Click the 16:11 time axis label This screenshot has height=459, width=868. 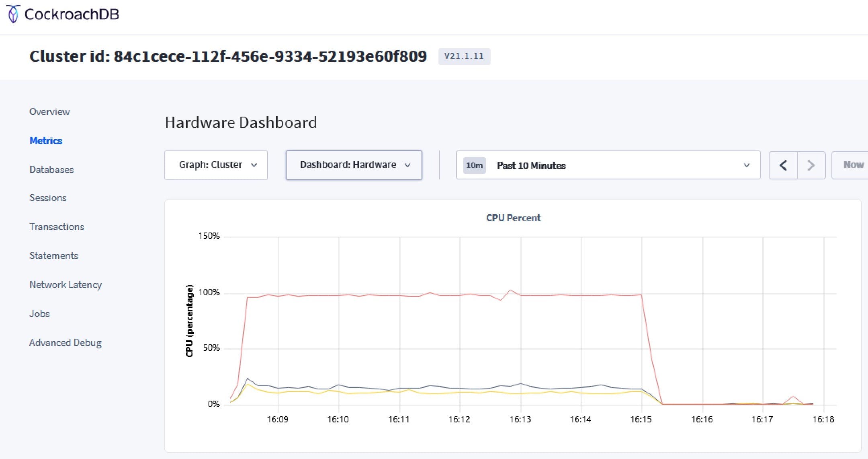(399, 420)
